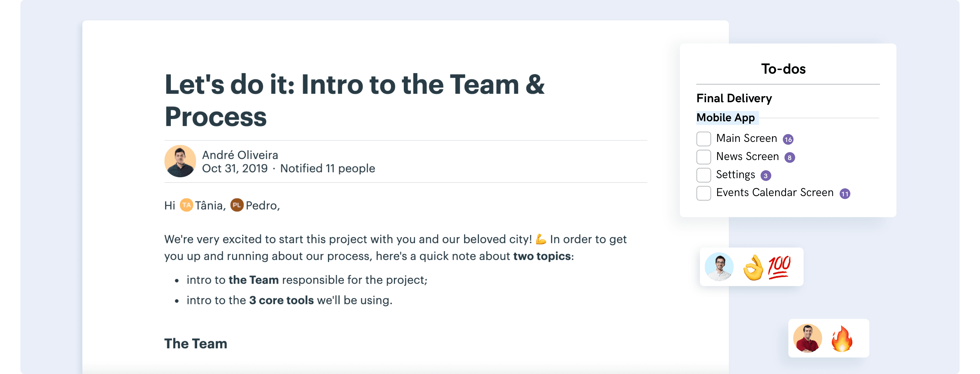Click the red-shirt reactor's avatar

(x=808, y=338)
